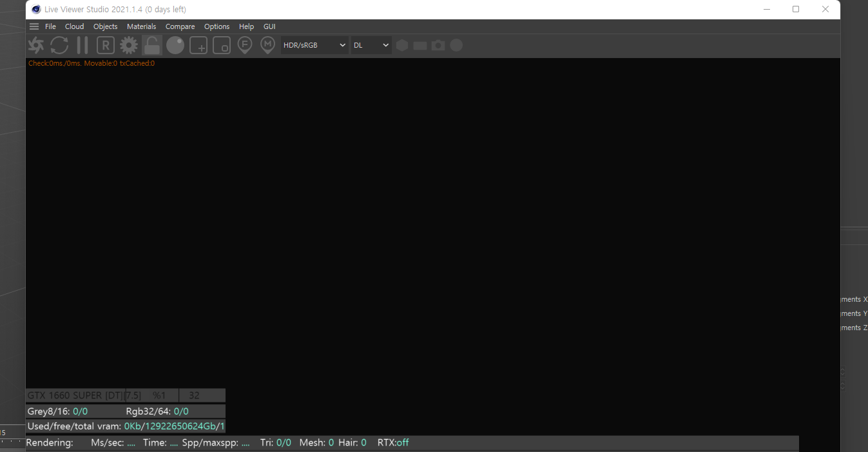The image size is (868, 452).
Task: Click the 'Mesh: 0' status entry
Action: tap(316, 443)
